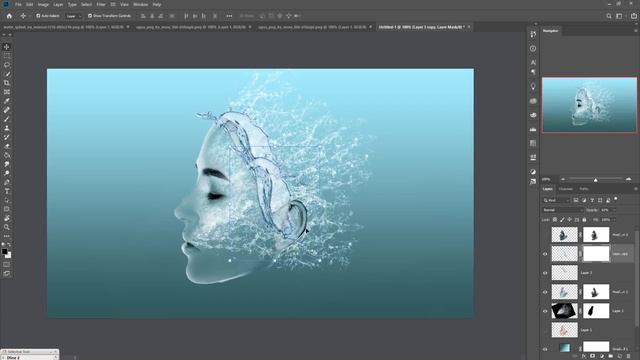The width and height of the screenshot is (640, 360).
Task: Show the topmost hidden layer visibility box
Action: click(545, 235)
